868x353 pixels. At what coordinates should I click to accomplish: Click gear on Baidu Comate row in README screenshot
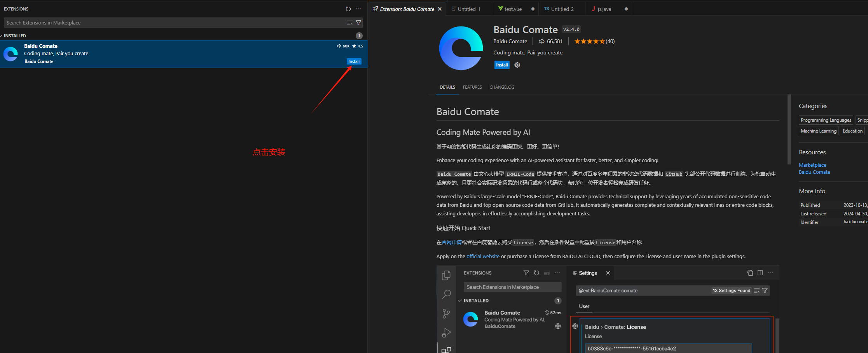pos(558,326)
